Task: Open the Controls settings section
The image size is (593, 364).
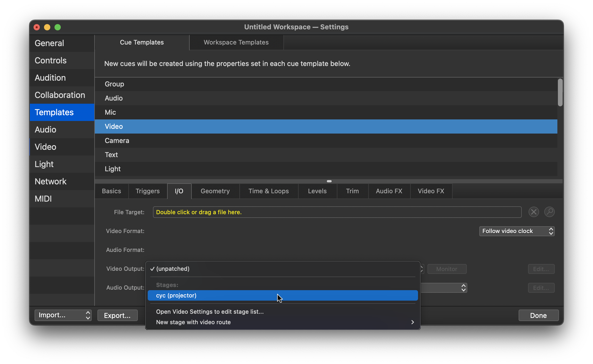Action: (62, 60)
